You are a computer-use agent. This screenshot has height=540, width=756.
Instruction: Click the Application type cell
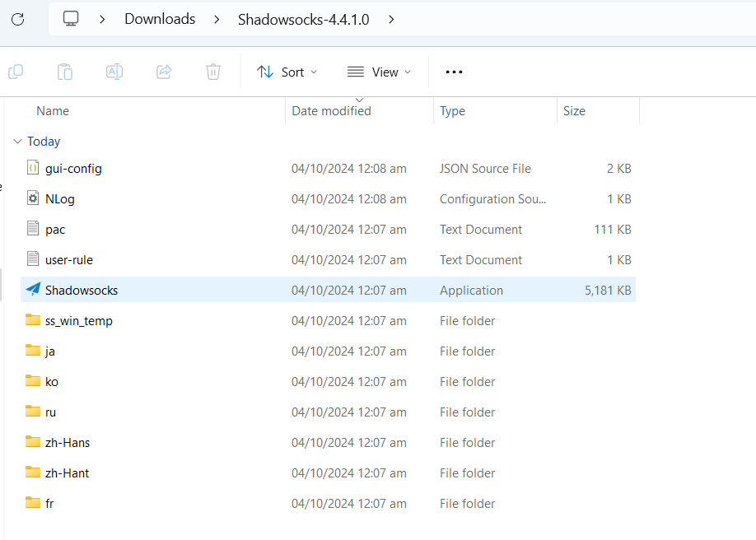point(471,291)
